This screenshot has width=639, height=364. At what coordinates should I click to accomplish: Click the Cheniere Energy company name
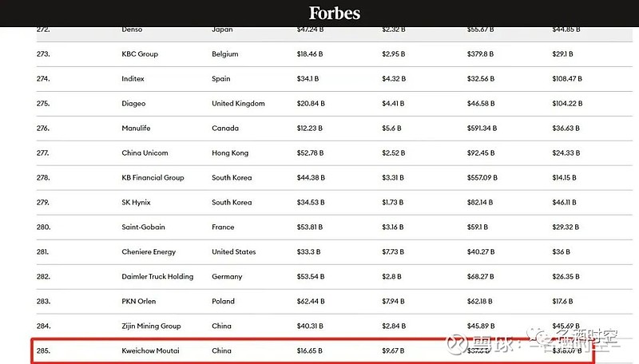pyautogui.click(x=149, y=252)
